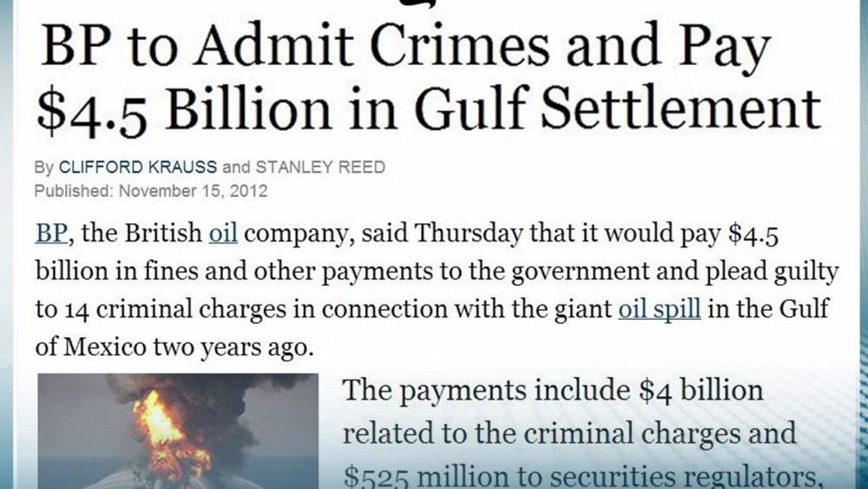Click the burning oil rig photo
Screen dimensions: 868x489
pyautogui.click(x=172, y=430)
